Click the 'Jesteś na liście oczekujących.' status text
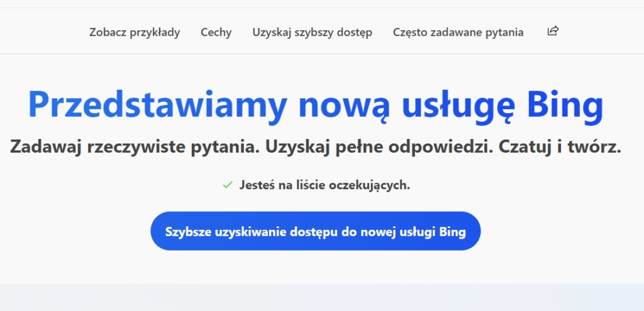 click(325, 185)
